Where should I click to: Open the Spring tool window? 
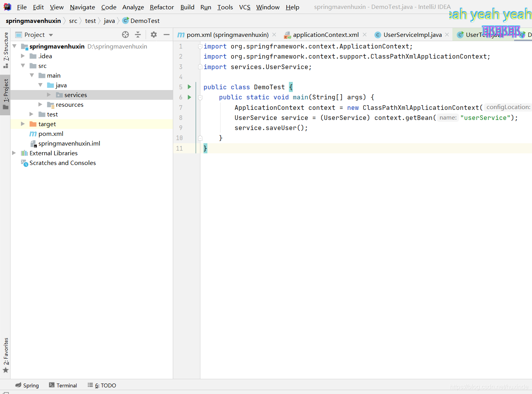click(27, 385)
